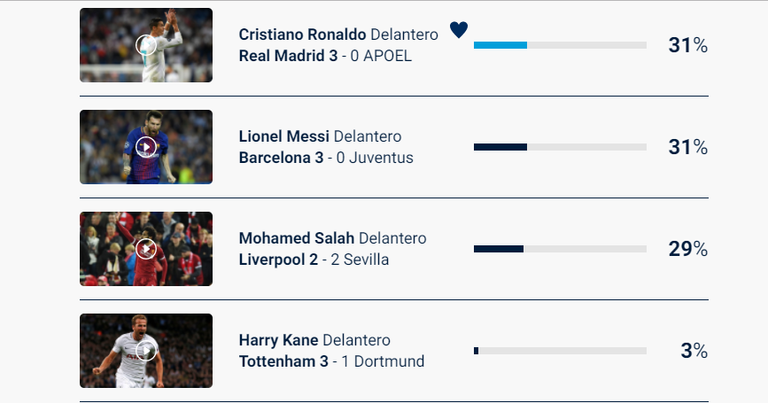Click Harry Kane player name
This screenshot has height=403, width=768.
[278, 340]
